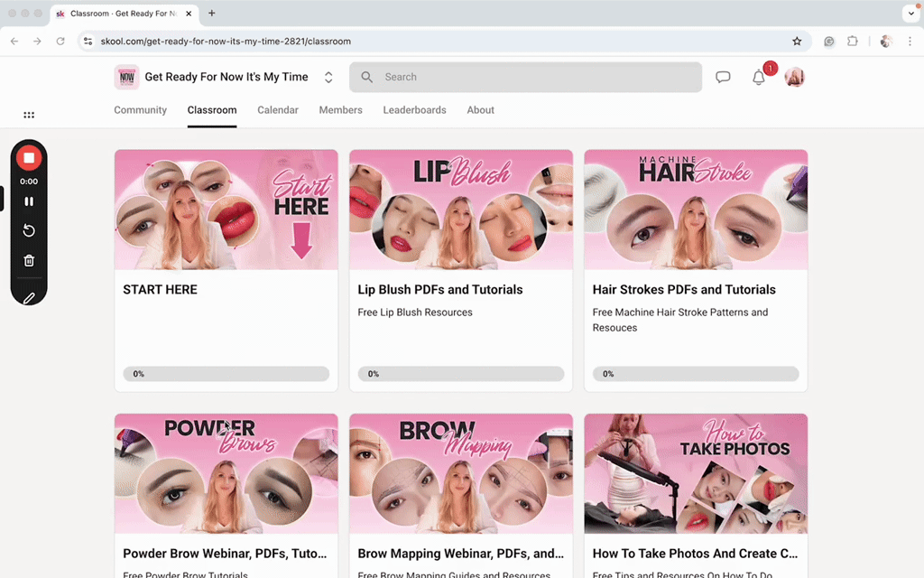Click Lip Blush PDFs and Tutorials title
The width and height of the screenshot is (924, 578).
[x=440, y=290]
